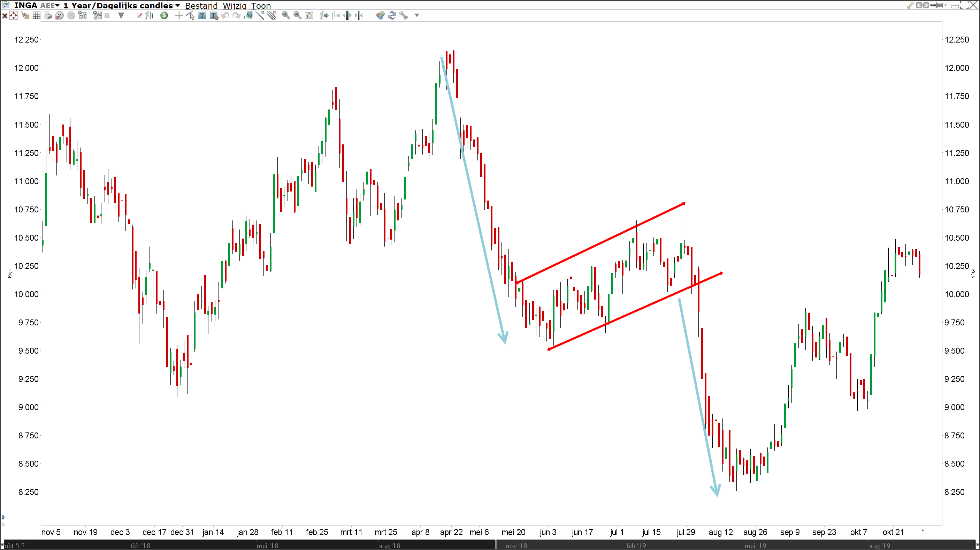Click the 'nov '18' overview range handle
Image resolution: width=980 pixels, height=550 pixels.
496,545
